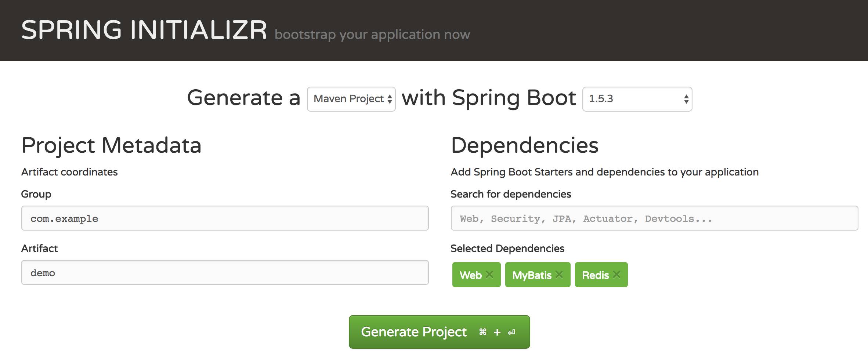Click the Search for dependencies label
Viewport: 868px width, 351px height.
coord(511,194)
